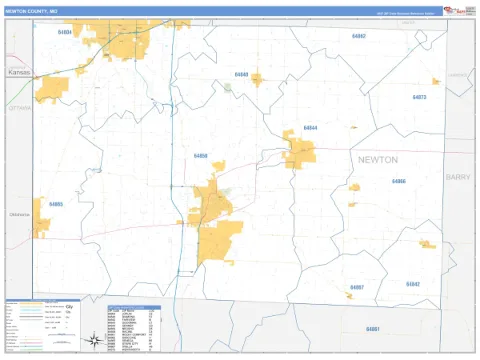Image resolution: width=480 pixels, height=360 pixels.
Task: Select ZIP code label 64862
Action: (359, 36)
